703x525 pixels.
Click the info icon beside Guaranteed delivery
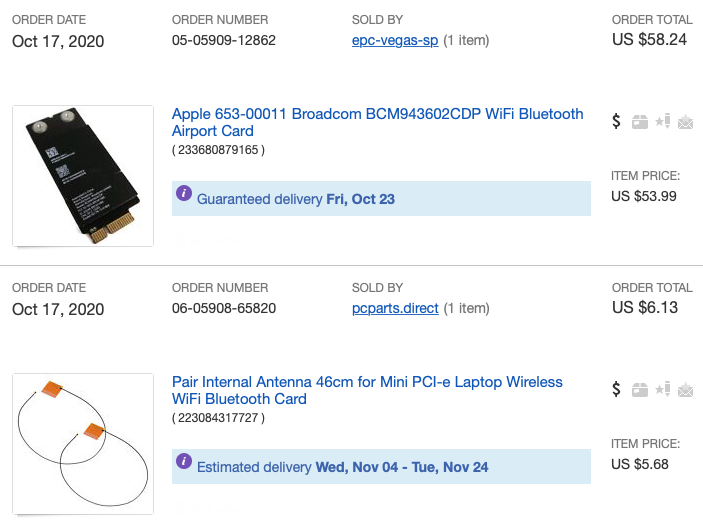pyautogui.click(x=184, y=193)
